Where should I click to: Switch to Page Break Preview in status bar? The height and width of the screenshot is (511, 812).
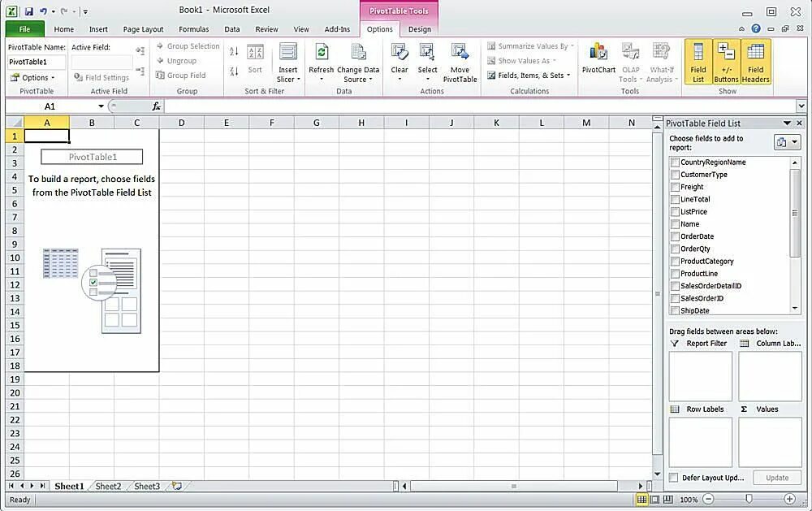(x=668, y=499)
